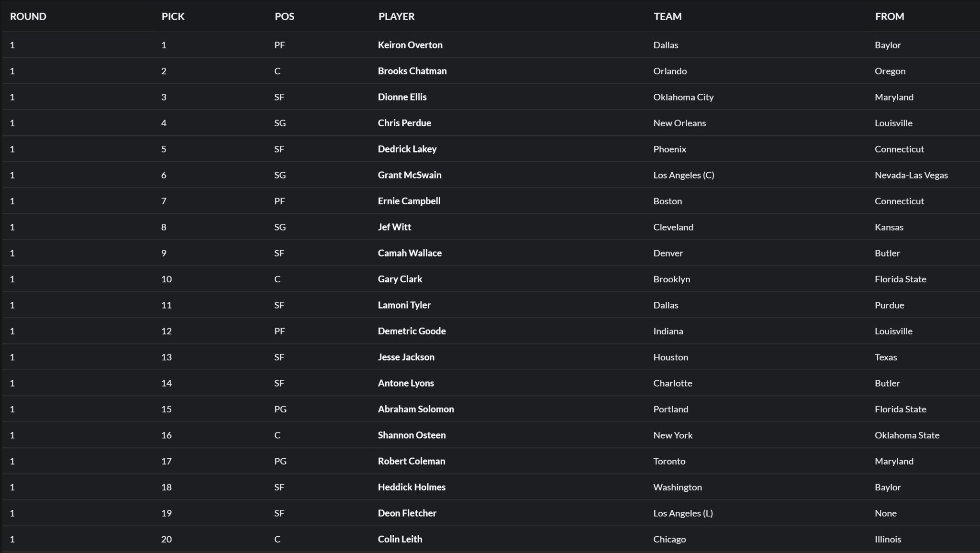Click Deon Fletcher's name

pos(407,513)
